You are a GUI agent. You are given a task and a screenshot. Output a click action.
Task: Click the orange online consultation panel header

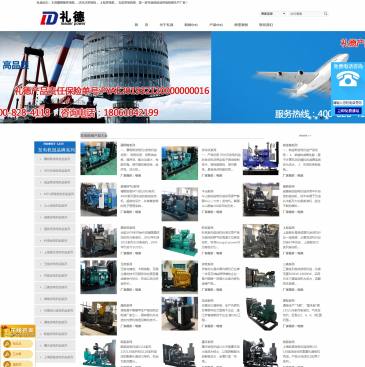18,331
